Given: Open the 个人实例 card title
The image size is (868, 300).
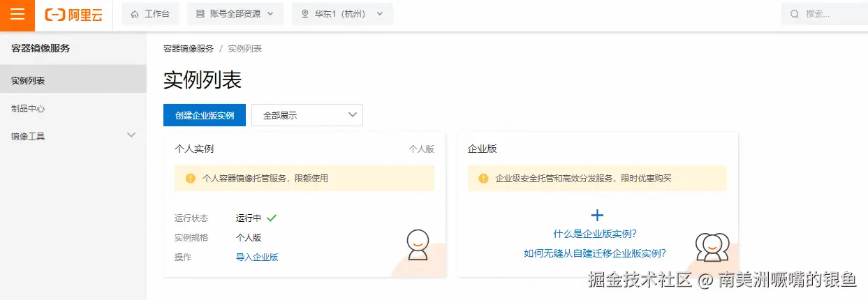Looking at the screenshot, I should click(194, 149).
